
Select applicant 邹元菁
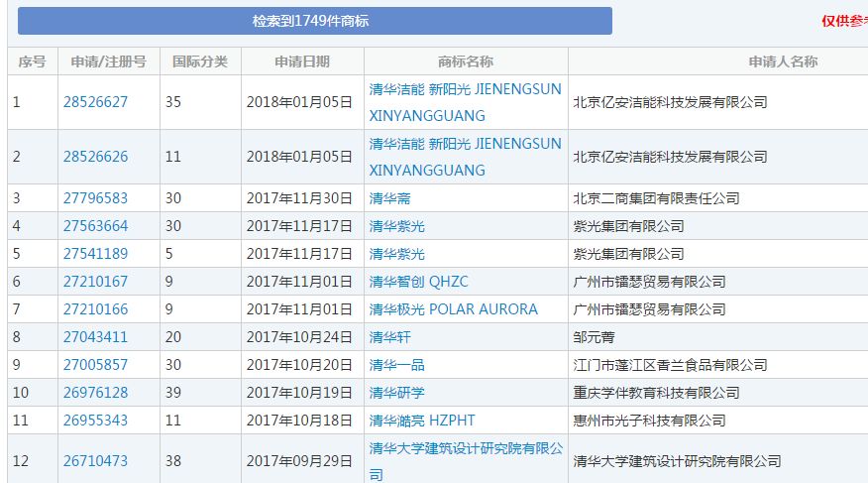pyautogui.click(x=594, y=336)
